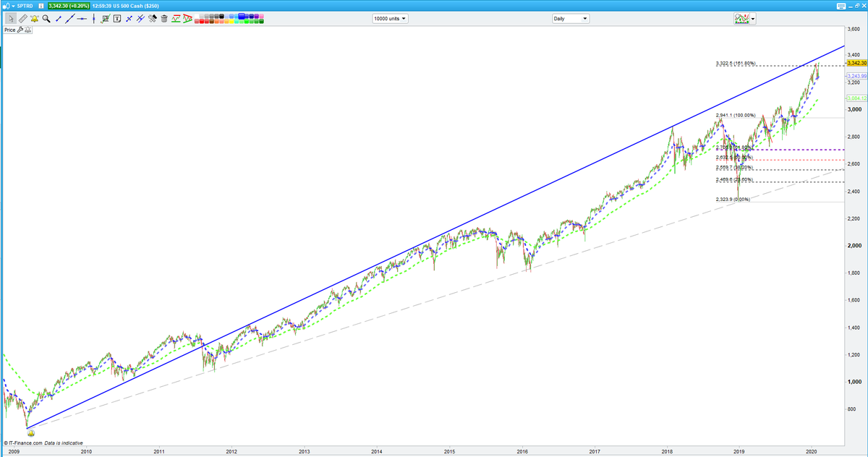Pick the white color swatch
This screenshot has height=457, width=868.
[x=197, y=16]
